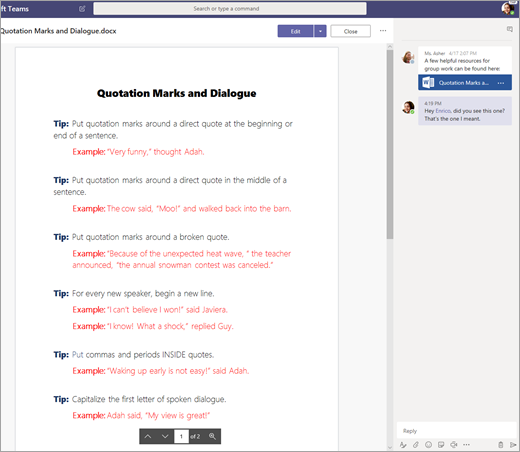Click the Quotation Marks and Dialogue.docx file name

pyautogui.click(x=58, y=31)
